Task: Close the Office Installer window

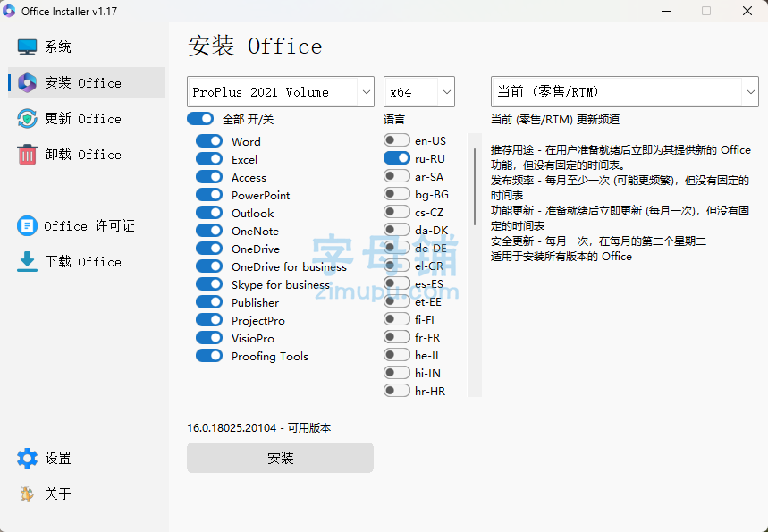Action: [x=747, y=11]
